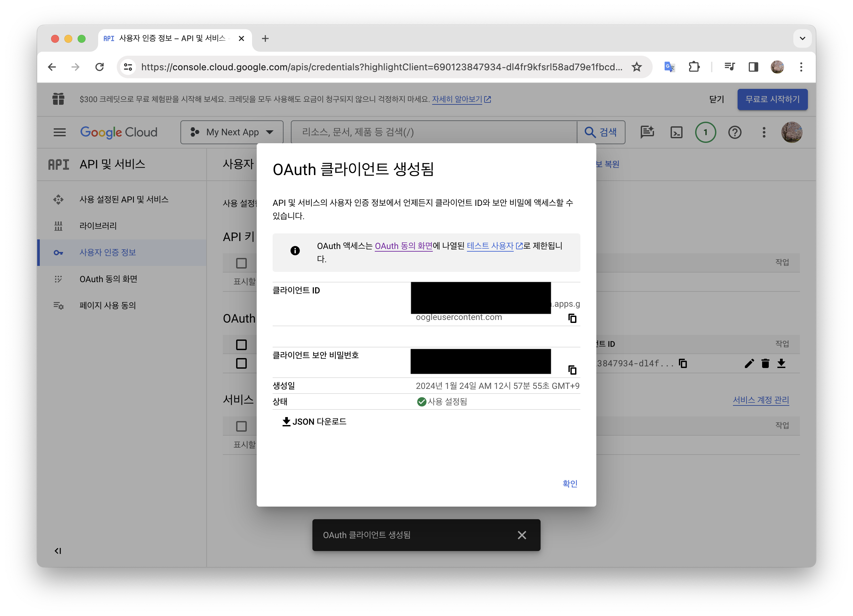
Task: Toggle the service accounts header checkbox
Action: tap(241, 426)
